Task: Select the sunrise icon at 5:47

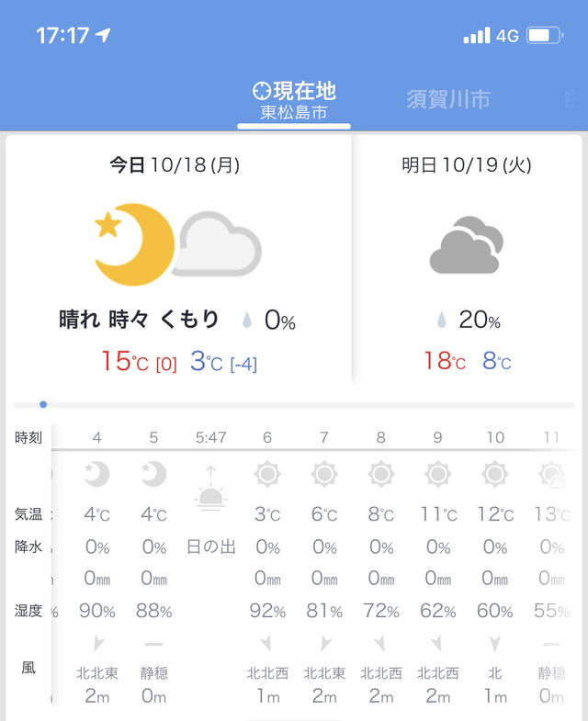Action: click(x=210, y=489)
